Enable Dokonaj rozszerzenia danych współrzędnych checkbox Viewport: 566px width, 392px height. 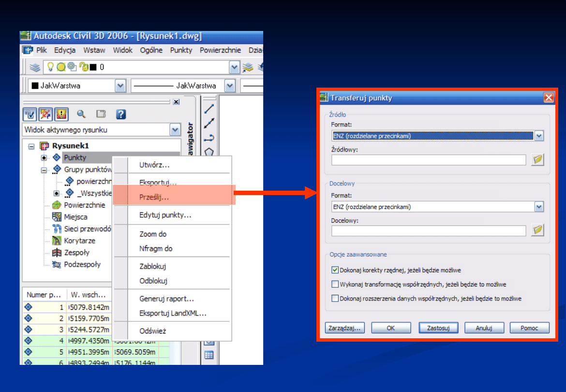tap(335, 298)
